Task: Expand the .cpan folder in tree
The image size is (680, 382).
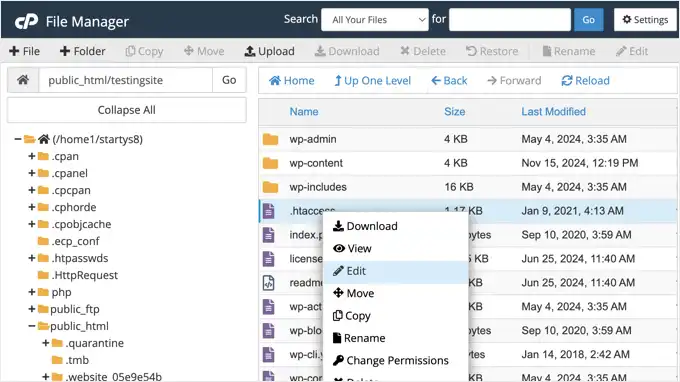Action: pos(32,156)
